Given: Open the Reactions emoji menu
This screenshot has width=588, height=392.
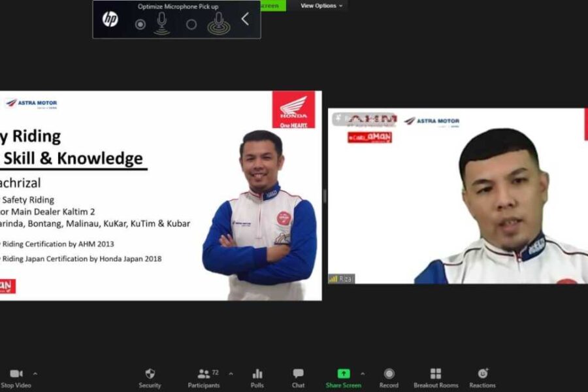Looking at the screenshot, I should pos(482,374).
